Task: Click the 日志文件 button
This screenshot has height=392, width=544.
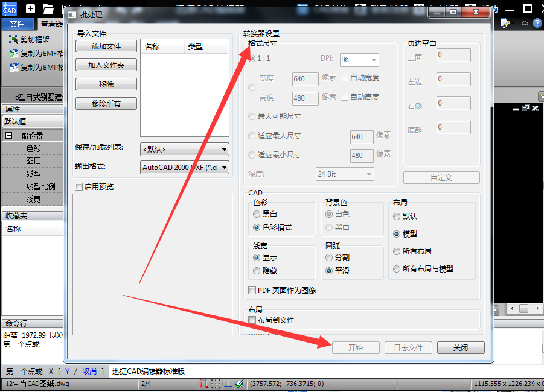Action: tap(408, 347)
